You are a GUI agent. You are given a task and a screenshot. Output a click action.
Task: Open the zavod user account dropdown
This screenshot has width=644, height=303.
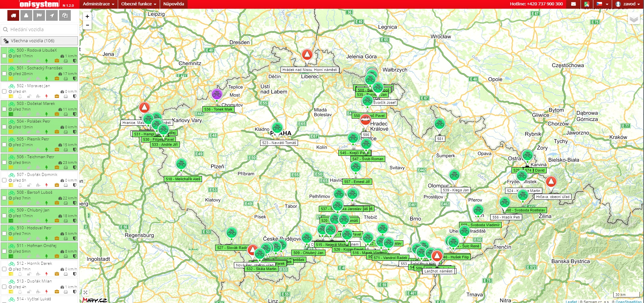click(x=628, y=4)
